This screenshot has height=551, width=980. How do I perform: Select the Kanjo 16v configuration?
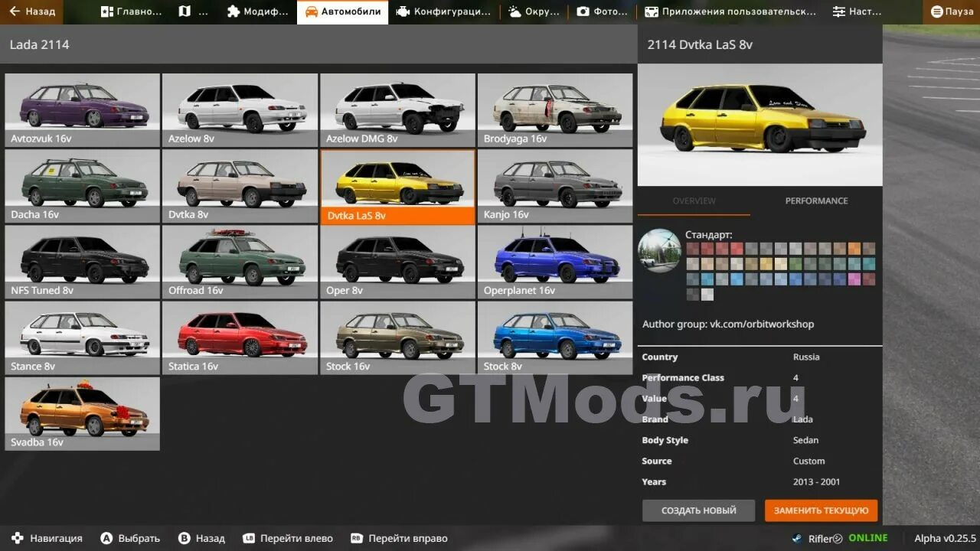coord(556,186)
